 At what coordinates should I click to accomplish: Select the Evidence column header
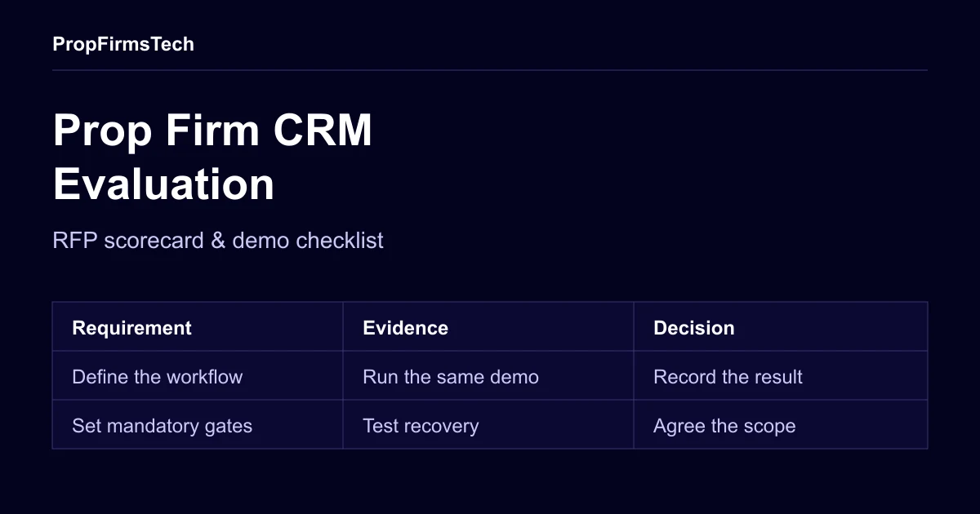488,327
